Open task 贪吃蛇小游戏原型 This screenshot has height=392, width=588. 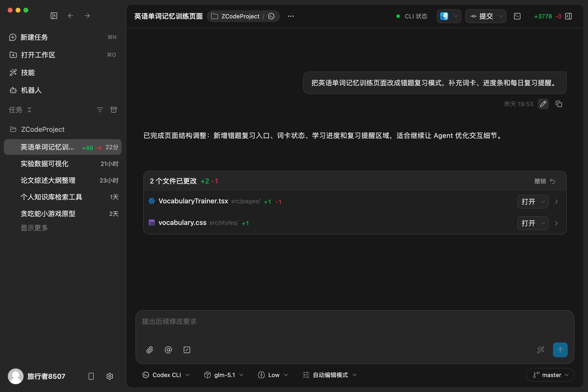tap(62, 214)
